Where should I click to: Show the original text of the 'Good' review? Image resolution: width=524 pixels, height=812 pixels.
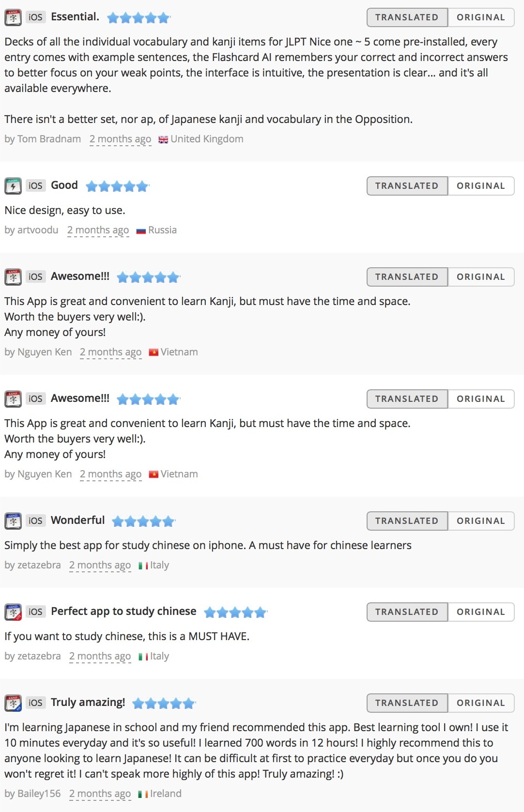tap(481, 186)
